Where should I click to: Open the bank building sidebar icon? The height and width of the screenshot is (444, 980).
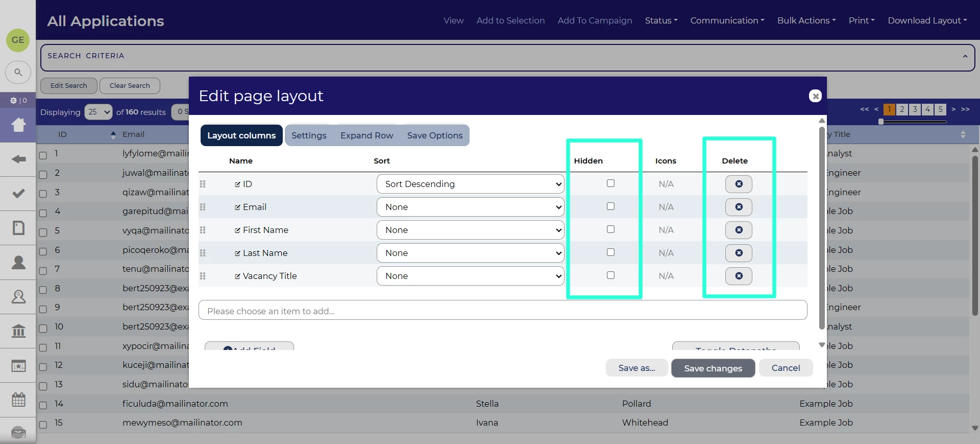coord(18,331)
